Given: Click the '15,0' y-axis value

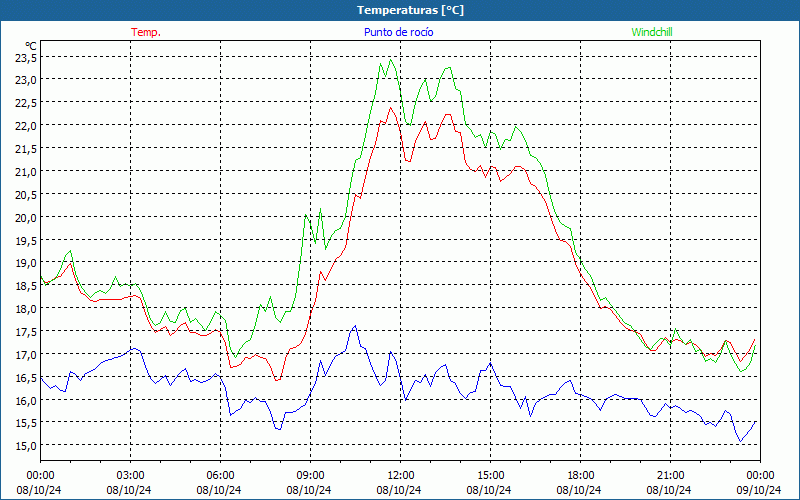Looking at the screenshot, I should tap(26, 446).
